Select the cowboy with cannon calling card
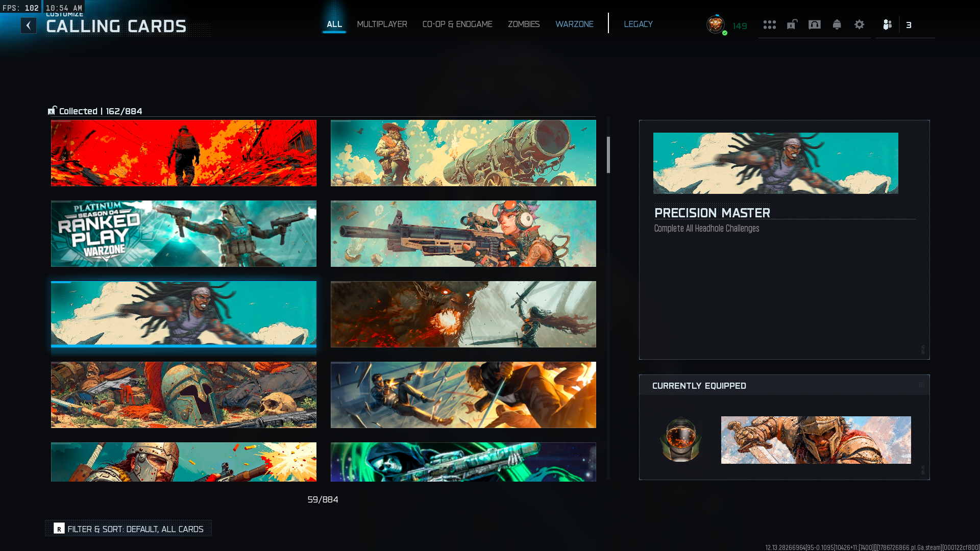This screenshot has width=980, height=551. [x=463, y=153]
